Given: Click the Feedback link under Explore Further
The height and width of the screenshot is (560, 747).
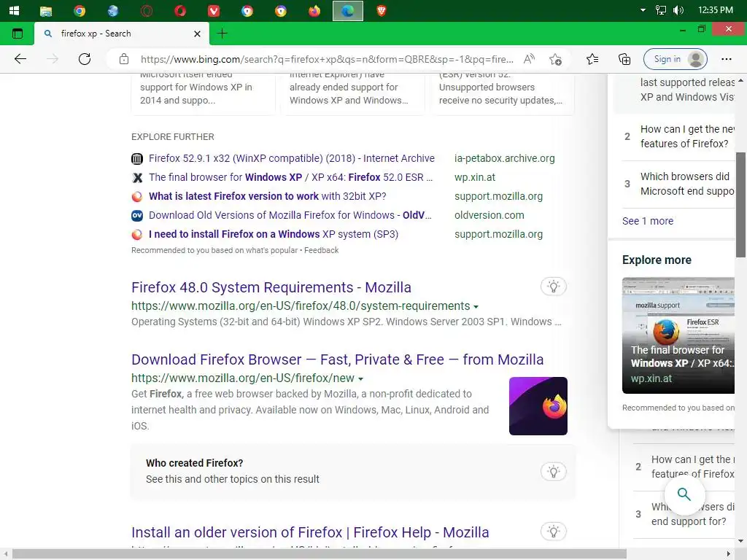Looking at the screenshot, I should [322, 250].
